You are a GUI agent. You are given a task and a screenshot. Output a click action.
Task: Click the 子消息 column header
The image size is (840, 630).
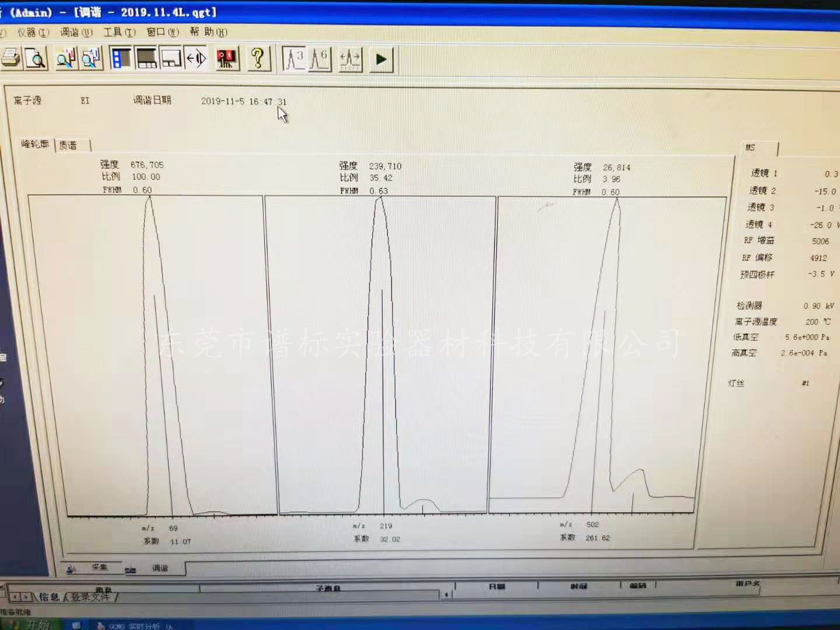pos(327,588)
